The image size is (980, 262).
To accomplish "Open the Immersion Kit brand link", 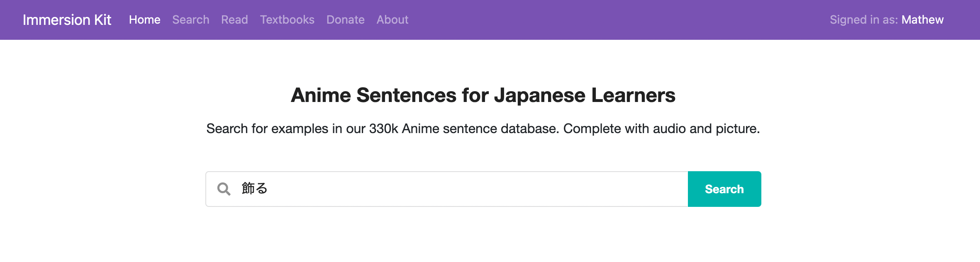I will tap(67, 20).
